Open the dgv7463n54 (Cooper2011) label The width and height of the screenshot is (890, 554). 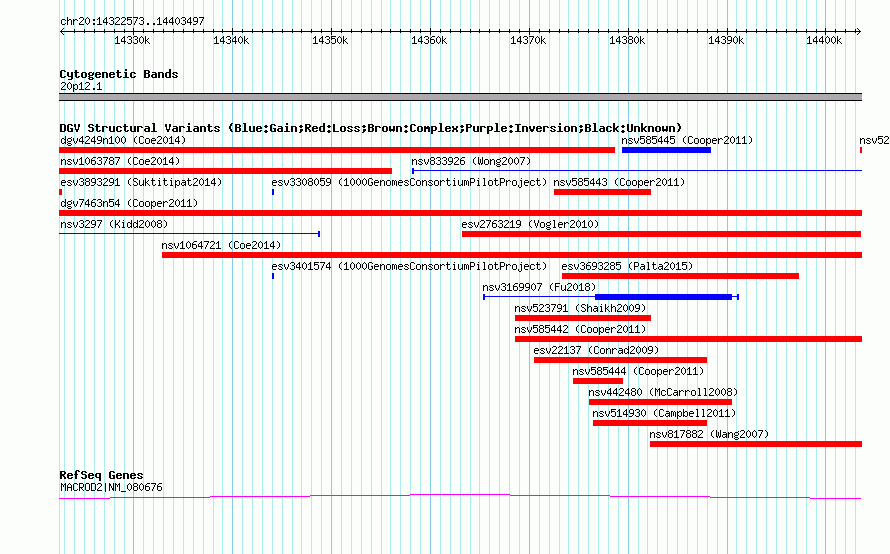(x=129, y=203)
